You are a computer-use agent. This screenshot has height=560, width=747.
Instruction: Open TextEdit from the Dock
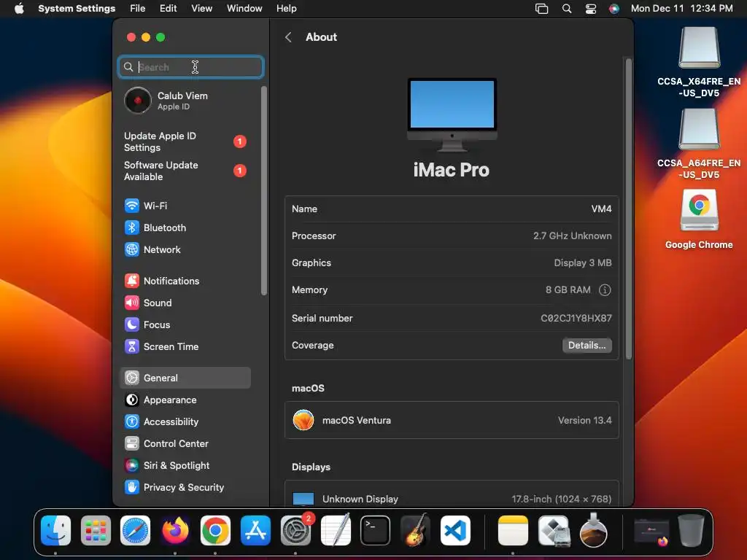pyautogui.click(x=336, y=531)
